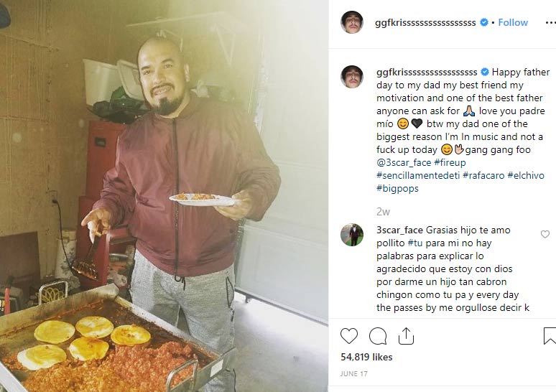Open the ggfkriss username in the header

tap(425, 23)
